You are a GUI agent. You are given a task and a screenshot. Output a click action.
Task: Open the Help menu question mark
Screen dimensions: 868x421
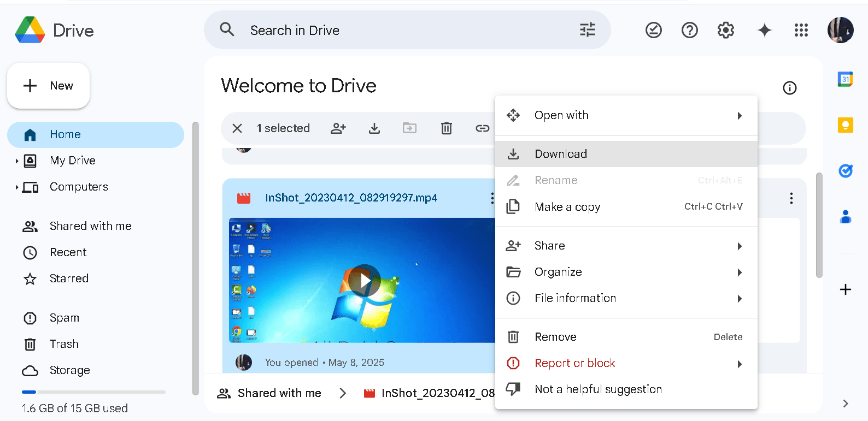(x=690, y=30)
